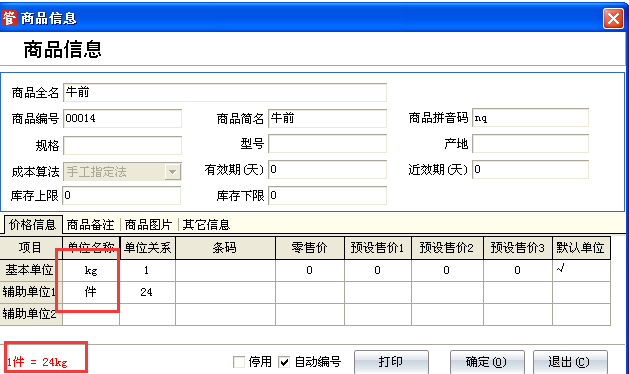Click the 近效期(天) input field
The image size is (629, 374).
coord(530,169)
